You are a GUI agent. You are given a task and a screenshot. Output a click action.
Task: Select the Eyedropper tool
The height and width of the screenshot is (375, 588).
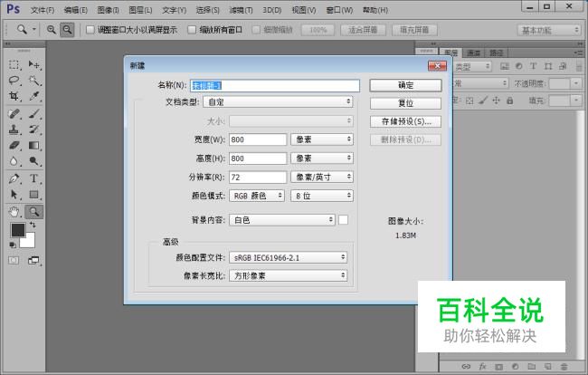[34, 96]
